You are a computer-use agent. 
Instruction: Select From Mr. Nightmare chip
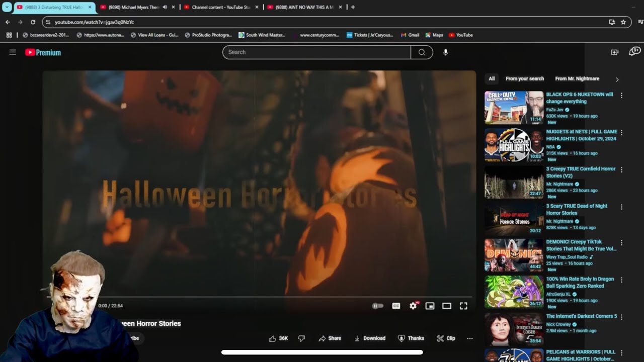pos(577,79)
